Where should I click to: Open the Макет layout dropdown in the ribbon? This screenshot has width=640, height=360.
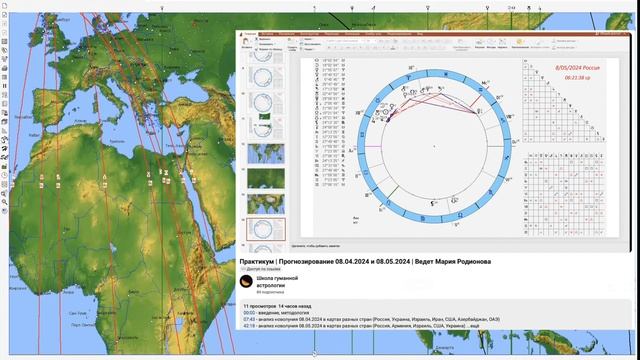tap(307, 39)
